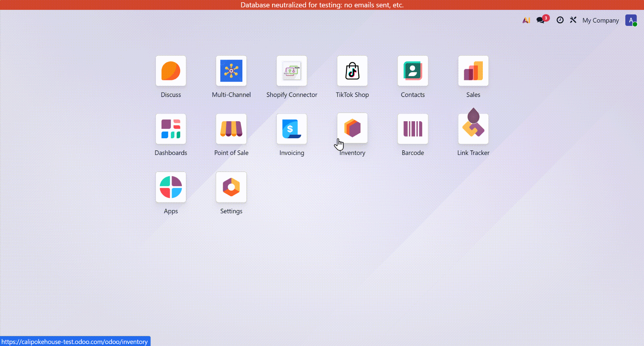The height and width of the screenshot is (346, 644).
Task: Open the TikTok Shop app
Action: [352, 71]
